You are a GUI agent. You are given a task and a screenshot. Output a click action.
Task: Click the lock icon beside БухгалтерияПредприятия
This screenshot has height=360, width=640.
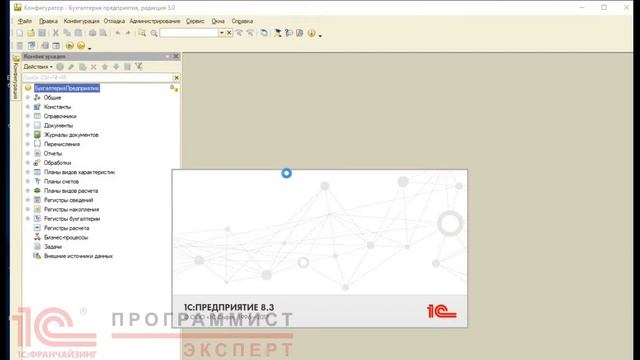[x=174, y=88]
